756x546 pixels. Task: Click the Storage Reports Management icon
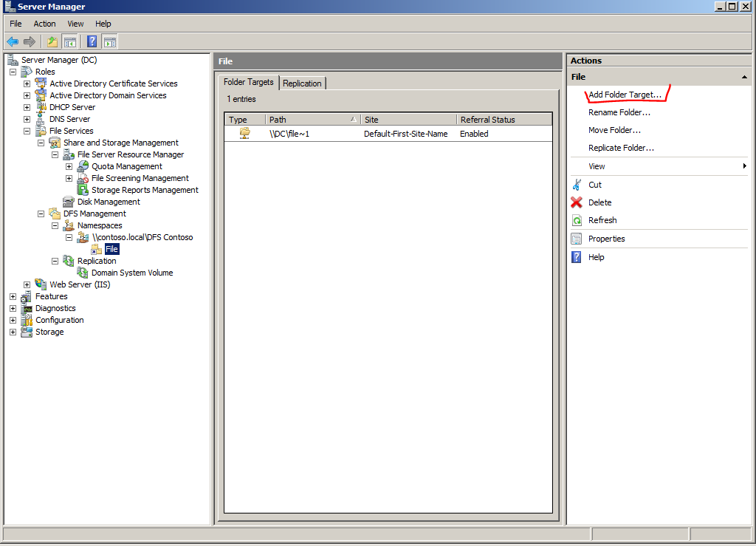tap(83, 190)
